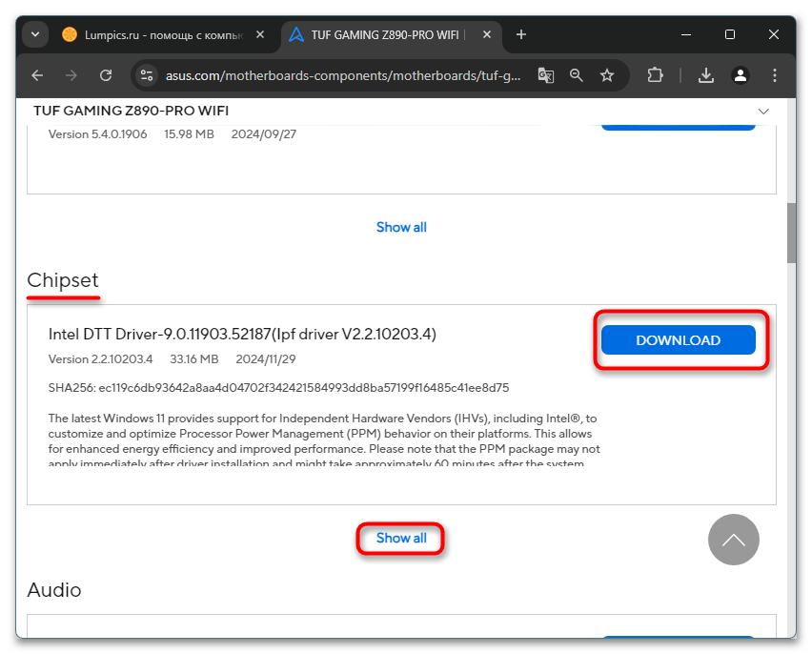Bookmark this page with the star
This screenshot has width=812, height=654.
click(x=607, y=75)
